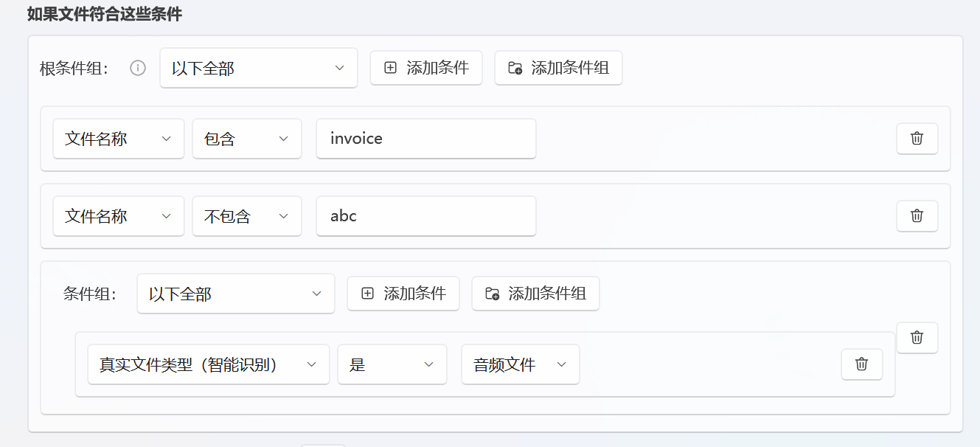Open 包含 operator dropdown

click(247, 139)
